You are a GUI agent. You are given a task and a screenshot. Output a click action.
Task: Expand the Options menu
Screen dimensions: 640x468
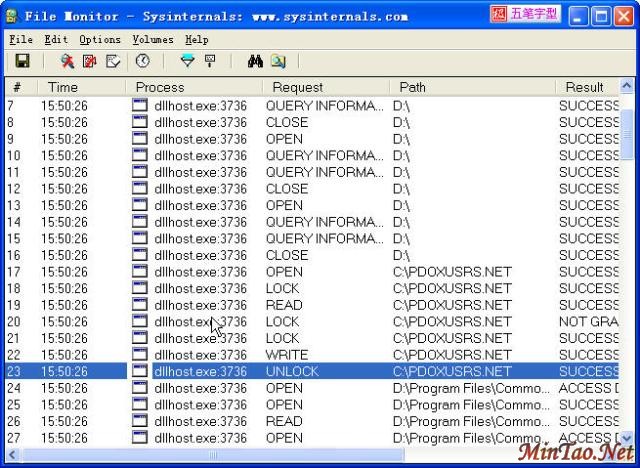coord(100,39)
